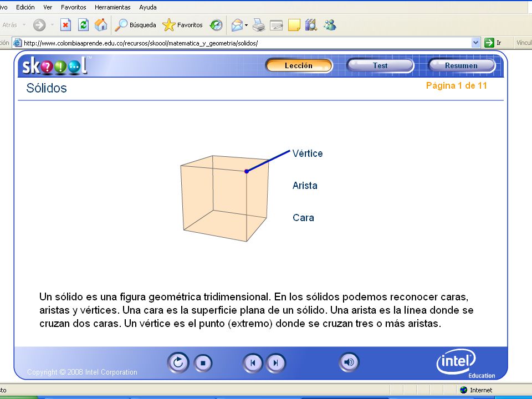Open the Ver menu
The width and height of the screenshot is (532, 399).
click(x=48, y=7)
